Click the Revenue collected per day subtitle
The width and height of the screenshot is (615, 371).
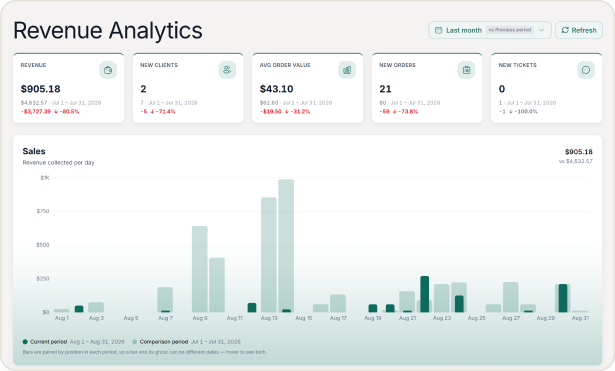point(58,163)
